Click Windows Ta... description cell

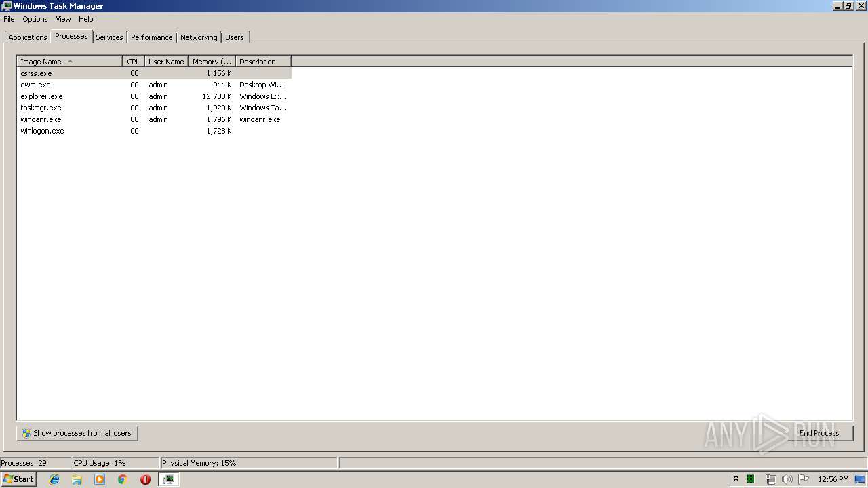coord(263,108)
